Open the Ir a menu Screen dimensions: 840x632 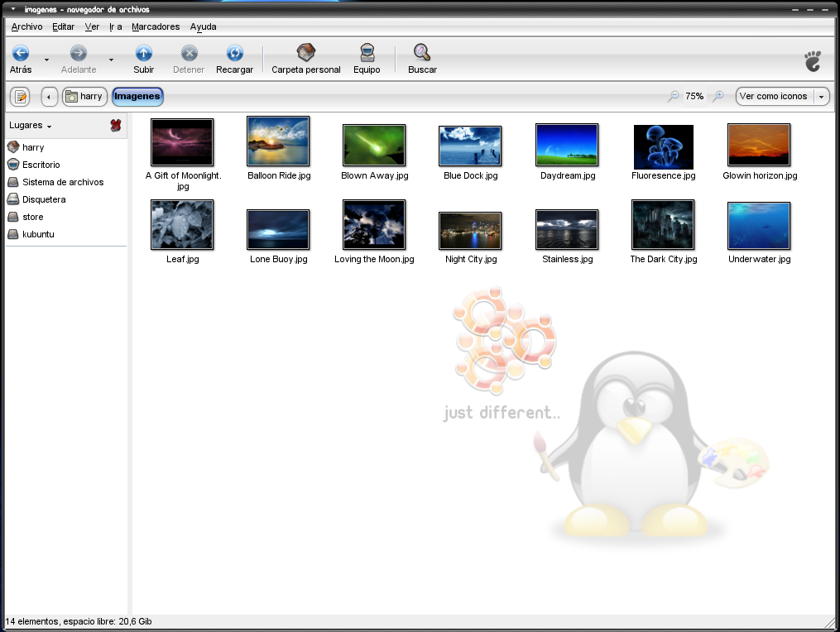click(x=116, y=26)
